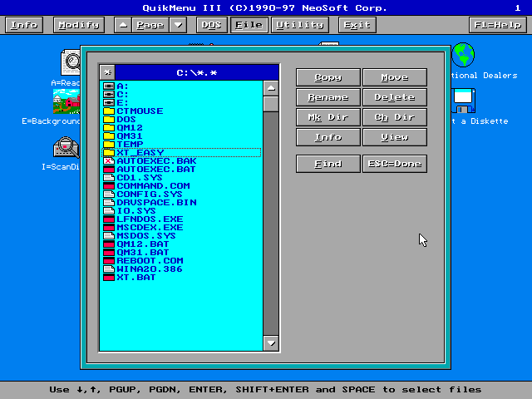Image resolution: width=532 pixels, height=399 pixels.
Task: Click the Move button
Action: pos(395,77)
